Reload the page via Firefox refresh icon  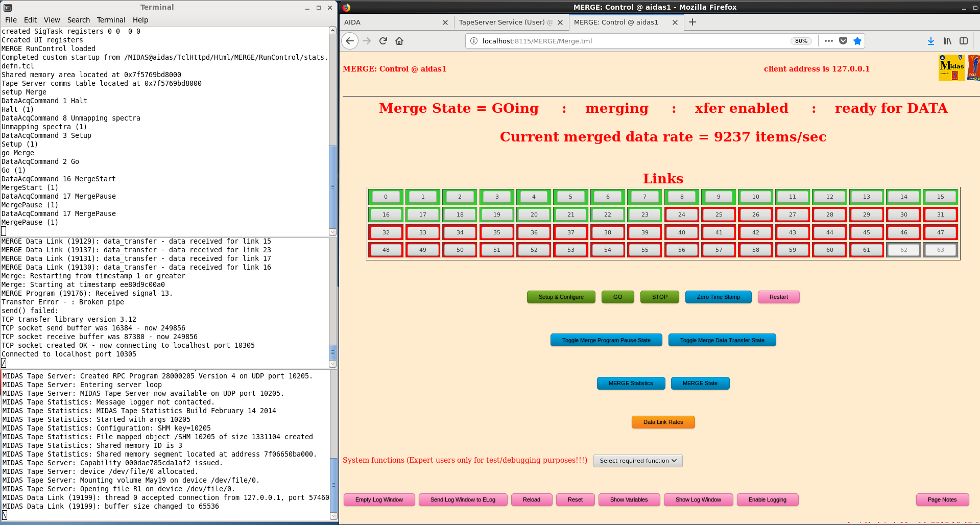pos(383,41)
